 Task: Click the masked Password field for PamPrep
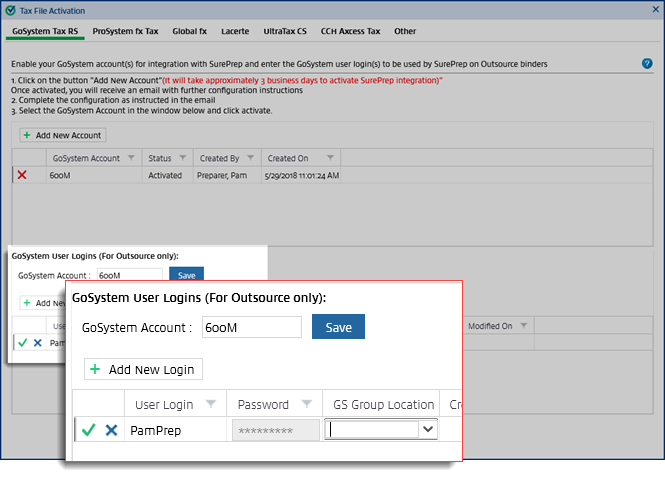point(275,430)
